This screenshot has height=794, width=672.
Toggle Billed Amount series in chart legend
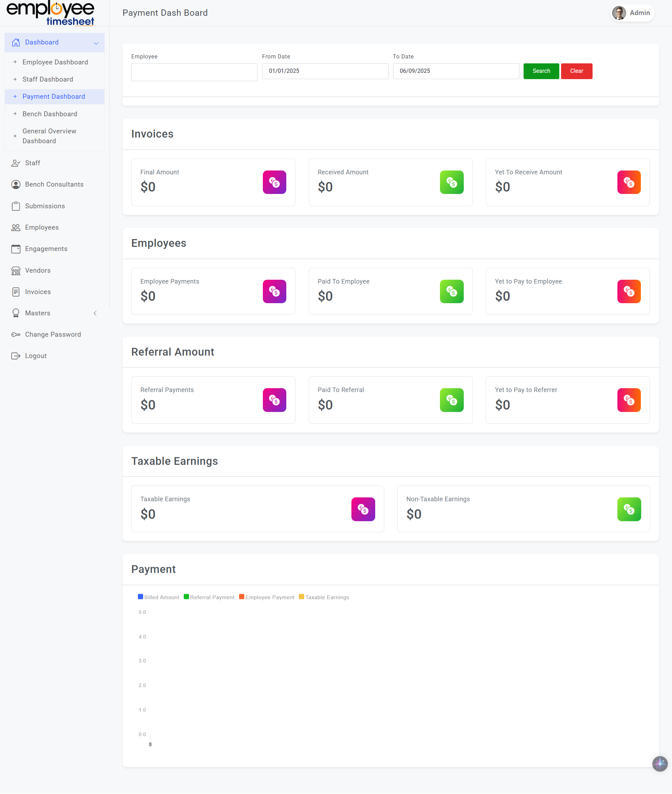(159, 597)
